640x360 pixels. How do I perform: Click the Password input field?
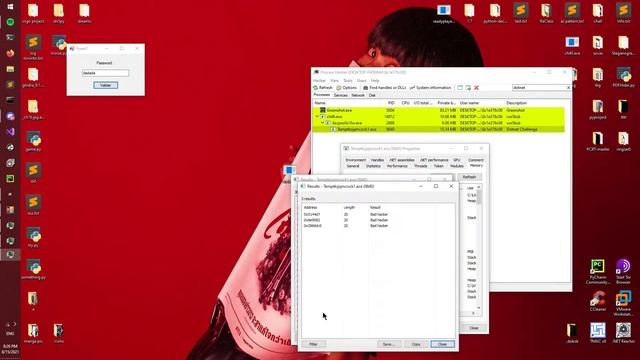click(105, 73)
